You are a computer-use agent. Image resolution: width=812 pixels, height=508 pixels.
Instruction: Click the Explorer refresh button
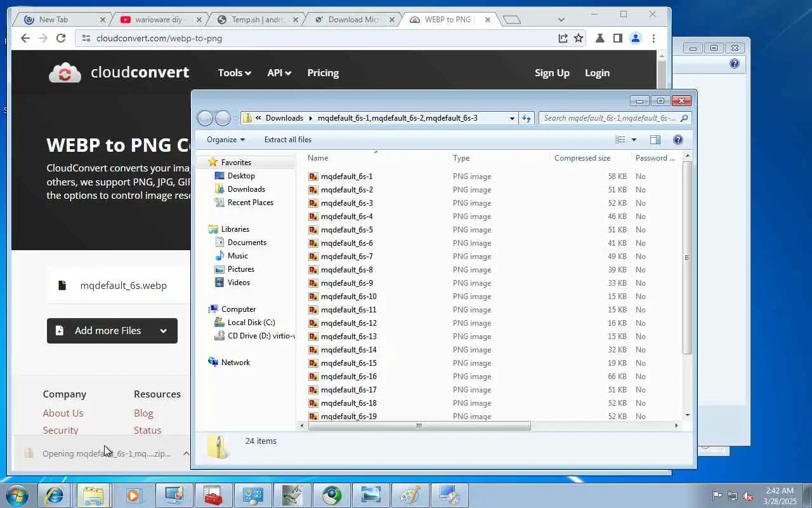click(526, 118)
